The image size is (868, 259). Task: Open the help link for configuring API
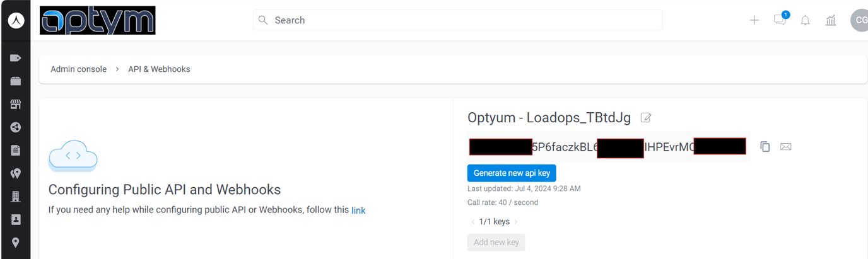[358, 210]
